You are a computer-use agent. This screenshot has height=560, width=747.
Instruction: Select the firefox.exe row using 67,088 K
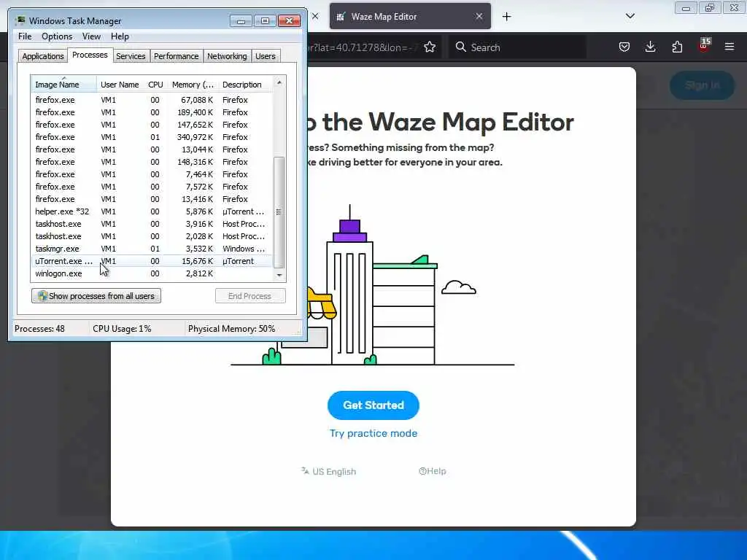[152, 100]
